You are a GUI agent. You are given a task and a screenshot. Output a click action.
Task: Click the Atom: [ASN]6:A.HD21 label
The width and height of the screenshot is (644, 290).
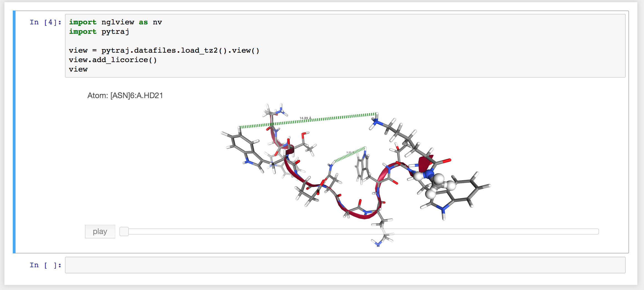[125, 95]
